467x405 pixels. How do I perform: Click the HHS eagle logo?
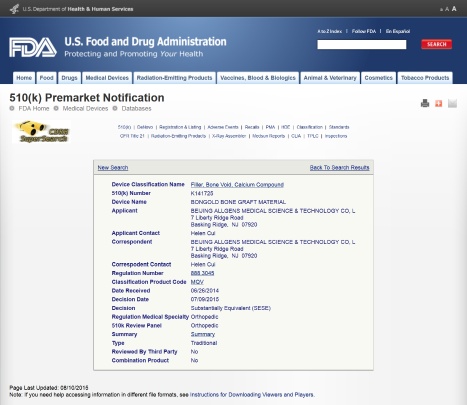14,9
